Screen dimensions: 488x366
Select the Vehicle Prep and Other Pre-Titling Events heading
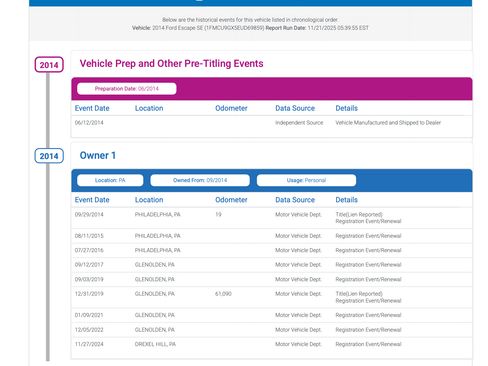(171, 63)
